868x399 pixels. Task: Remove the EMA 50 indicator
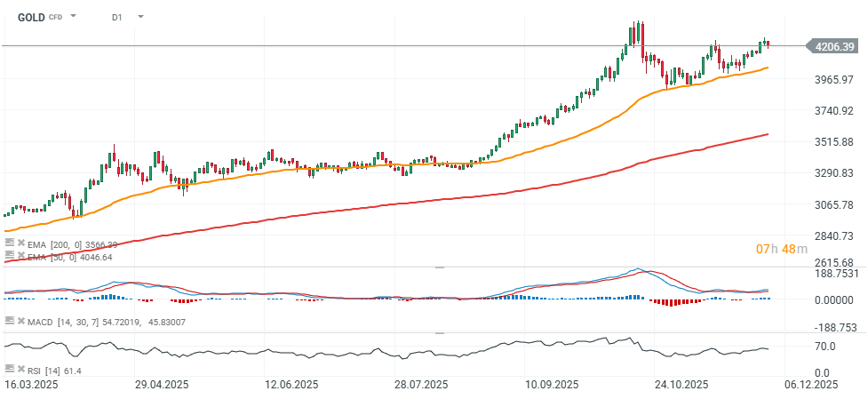(21, 256)
